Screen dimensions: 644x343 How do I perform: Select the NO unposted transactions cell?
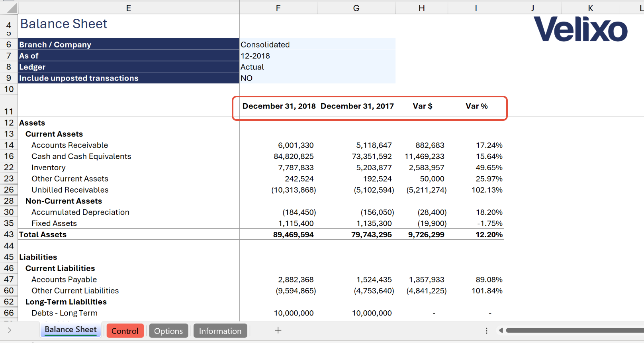(x=317, y=78)
